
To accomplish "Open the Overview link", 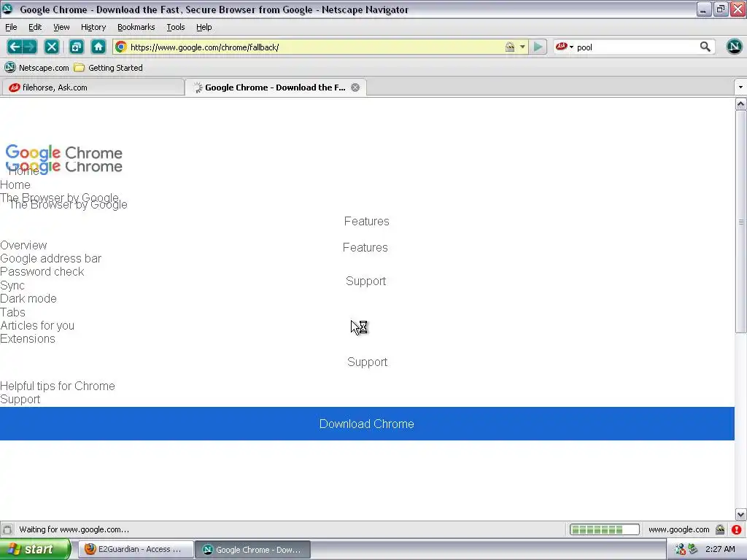I will (x=23, y=245).
